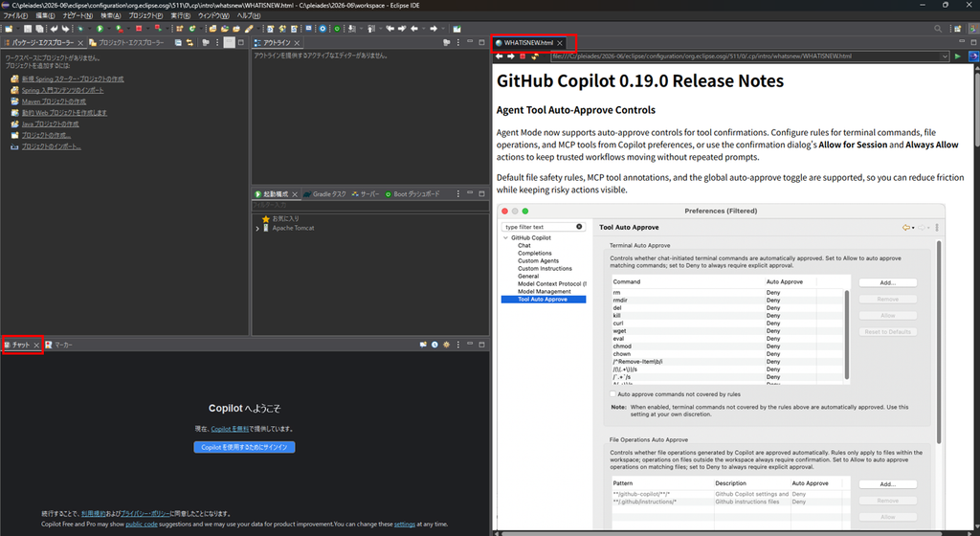Maximize the Launch Configurations panel
The height and width of the screenshot is (536, 980).
(x=481, y=193)
